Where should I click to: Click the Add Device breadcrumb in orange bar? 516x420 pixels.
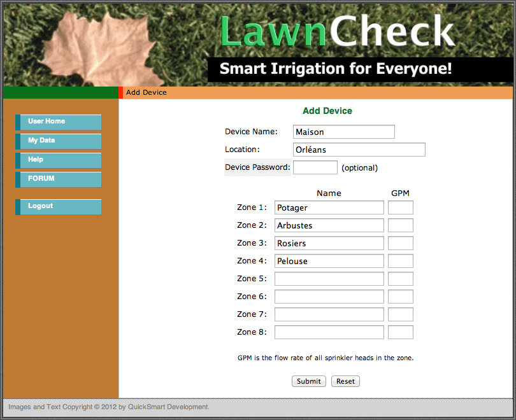[x=147, y=92]
